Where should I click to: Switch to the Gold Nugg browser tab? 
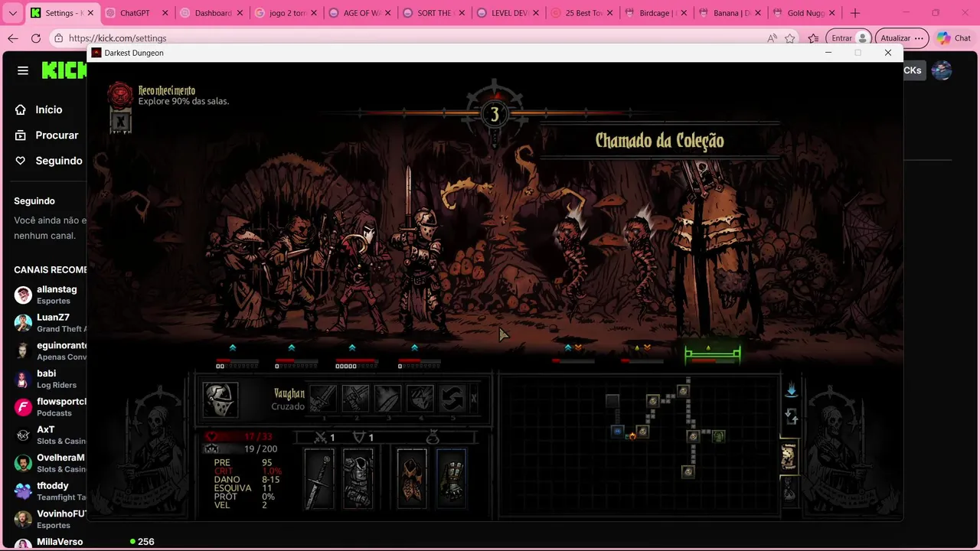[805, 13]
